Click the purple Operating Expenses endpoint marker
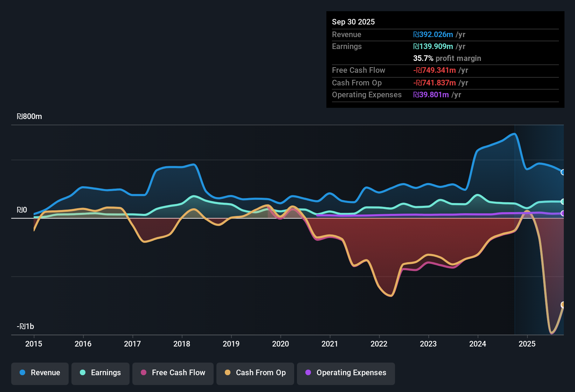Image resolution: width=575 pixels, height=392 pixels. click(563, 213)
